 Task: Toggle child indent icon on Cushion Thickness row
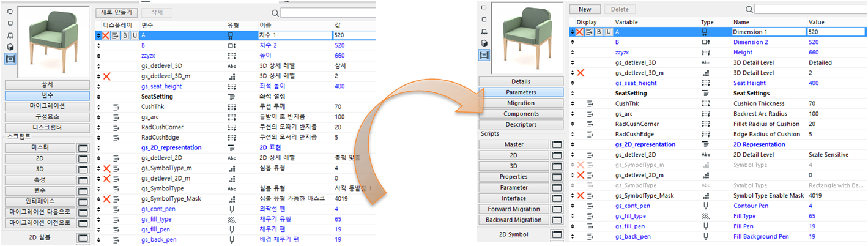coord(590,103)
